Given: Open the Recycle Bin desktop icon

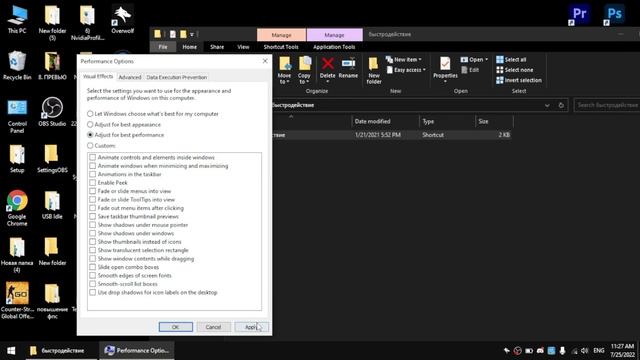Looking at the screenshot, I should pos(17,65).
